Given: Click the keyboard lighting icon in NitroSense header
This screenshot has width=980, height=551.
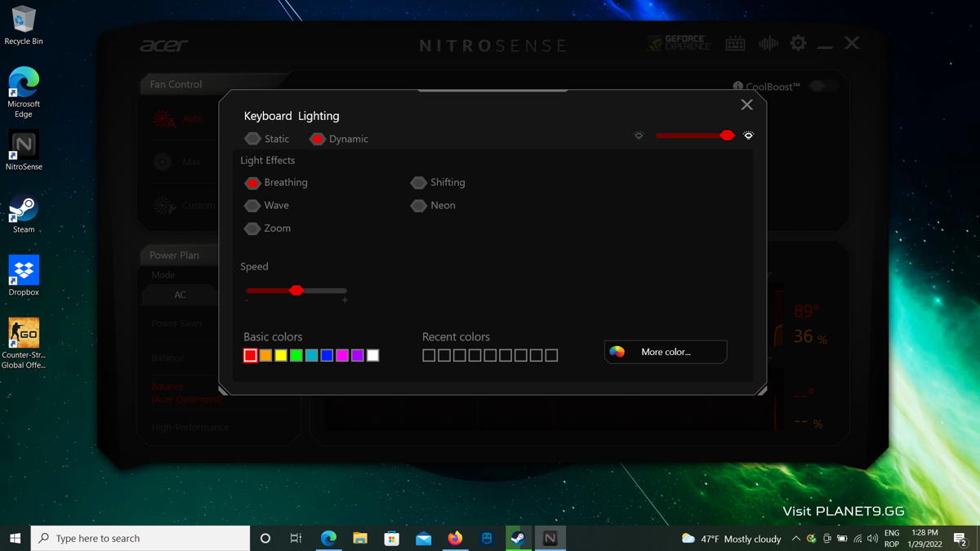Looking at the screenshot, I should tap(735, 43).
